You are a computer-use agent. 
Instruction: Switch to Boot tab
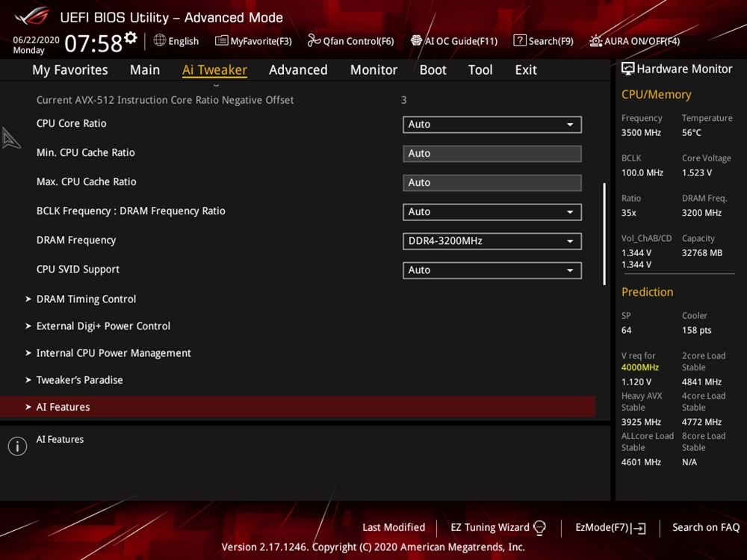point(433,70)
